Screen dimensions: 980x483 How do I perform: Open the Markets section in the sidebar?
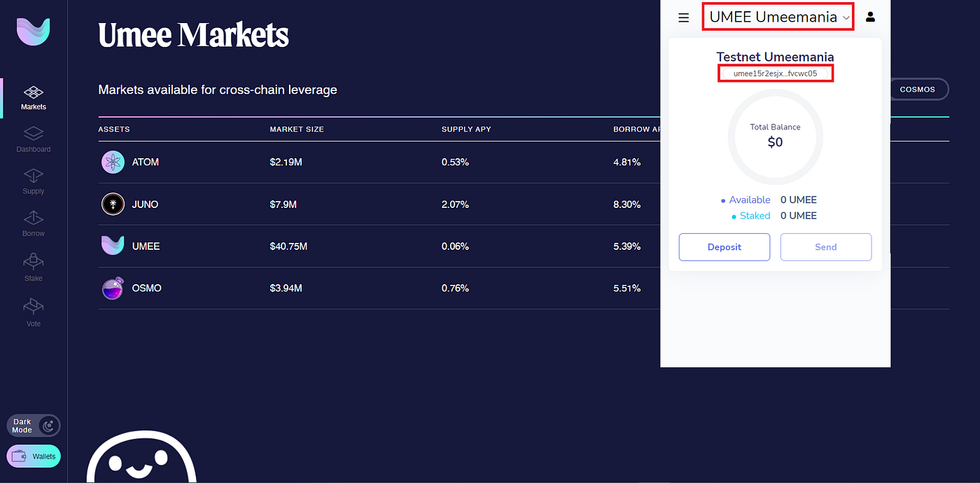[x=34, y=98]
